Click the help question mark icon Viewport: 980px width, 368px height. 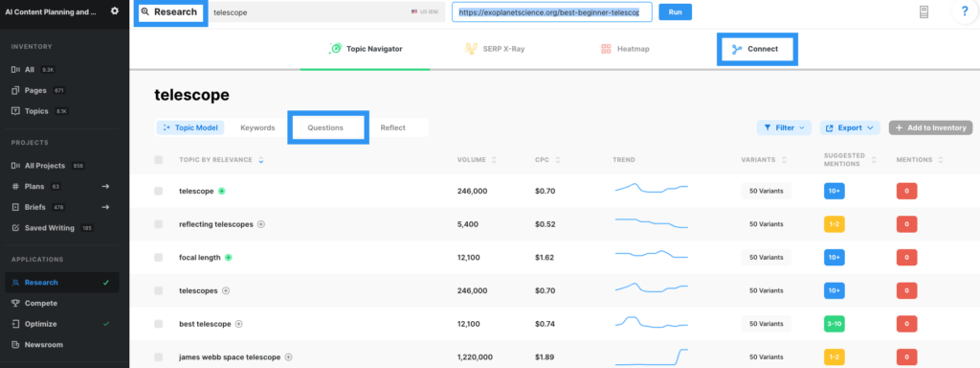(965, 12)
